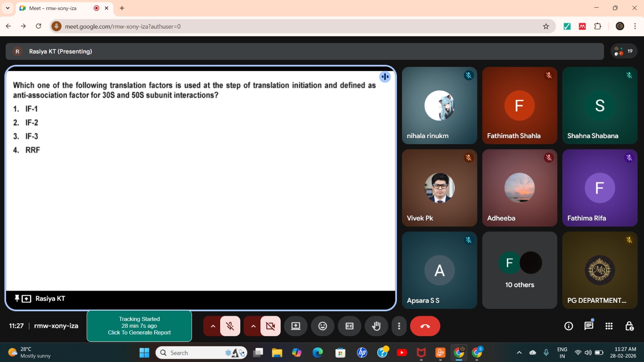
Task: Click the red Leave call button
Action: point(425,326)
